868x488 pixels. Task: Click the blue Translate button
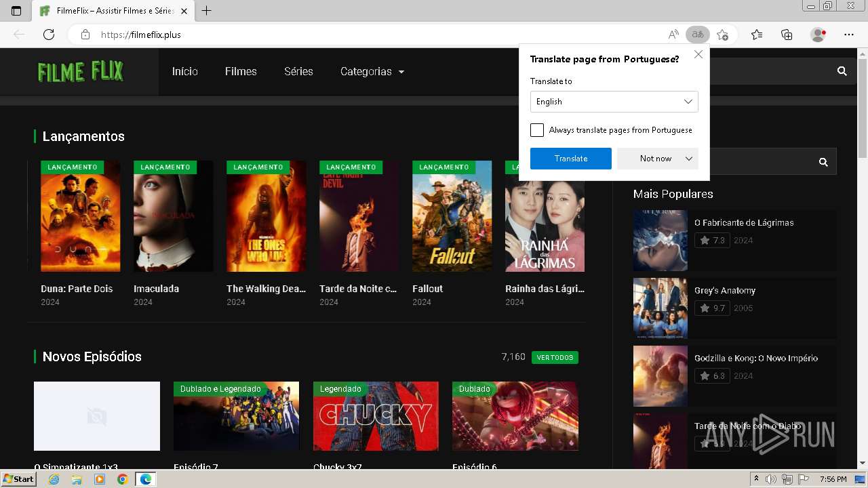[571, 159]
